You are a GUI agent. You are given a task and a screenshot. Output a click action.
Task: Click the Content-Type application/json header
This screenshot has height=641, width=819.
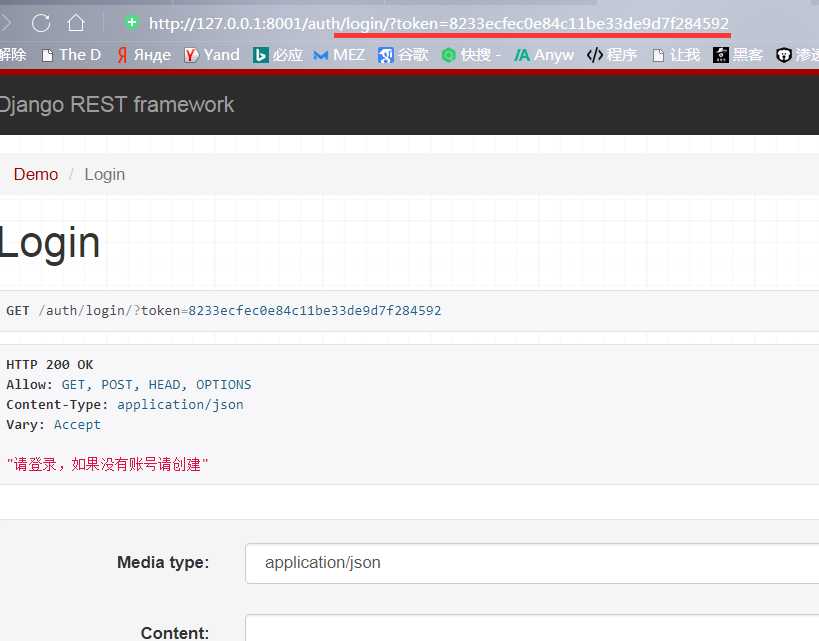[125, 404]
